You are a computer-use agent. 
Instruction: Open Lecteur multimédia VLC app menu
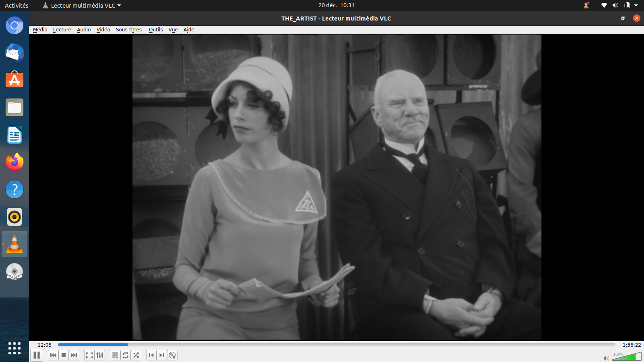(83, 5)
